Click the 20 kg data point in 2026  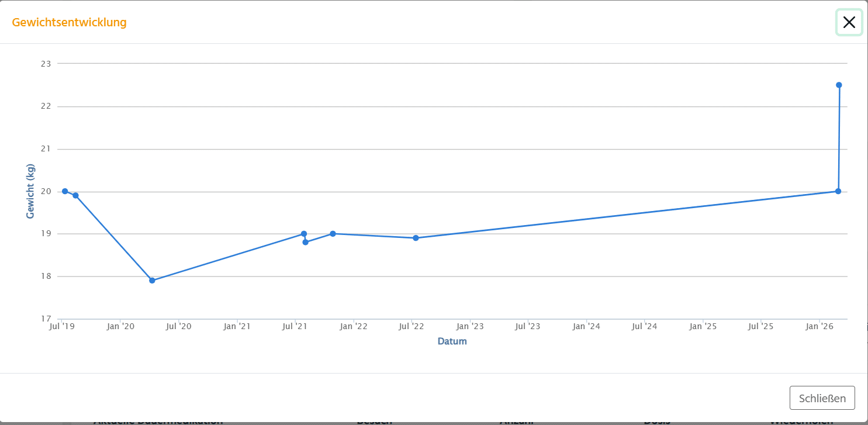tap(838, 191)
